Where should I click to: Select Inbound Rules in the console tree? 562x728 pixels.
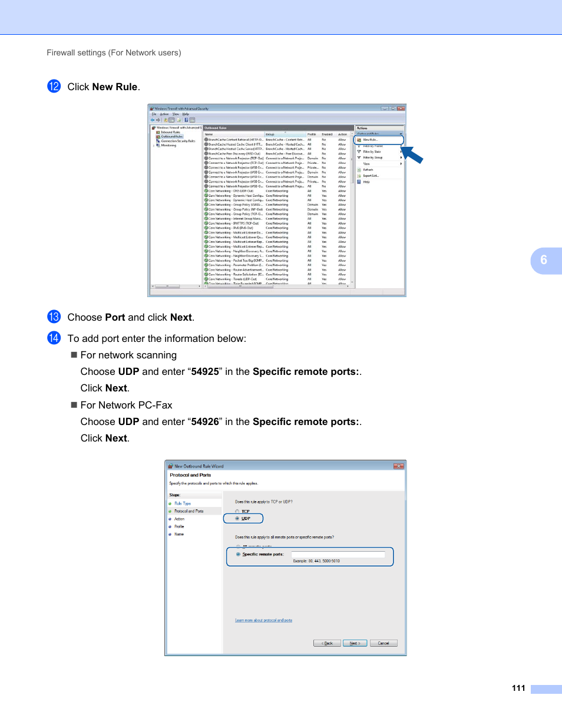(171, 132)
